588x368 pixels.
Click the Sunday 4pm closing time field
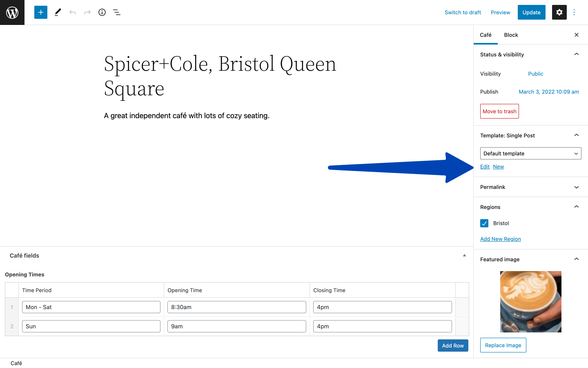click(383, 326)
